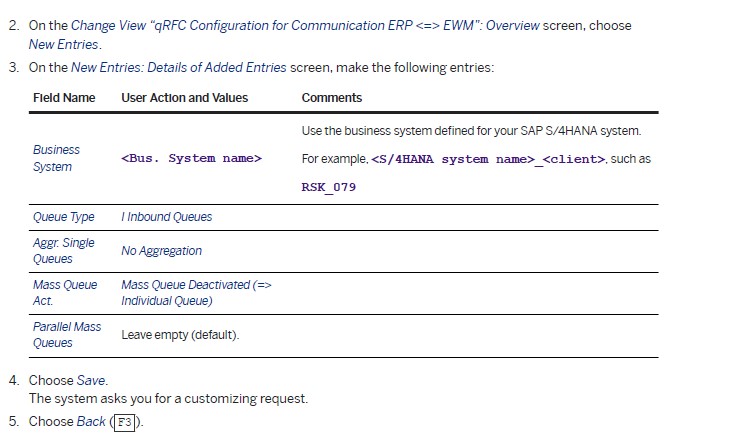
Task: Click the <Bus. System name> placeholder value
Action: click(x=191, y=158)
